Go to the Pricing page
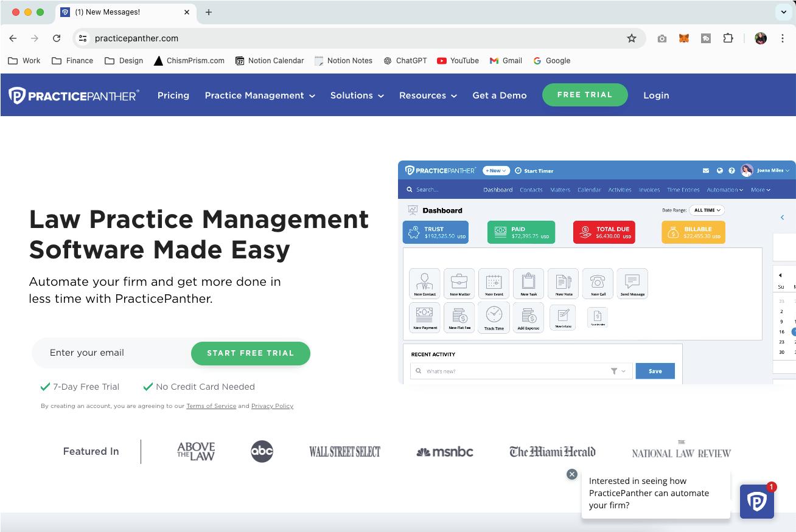The height and width of the screenshot is (532, 796). [x=173, y=95]
